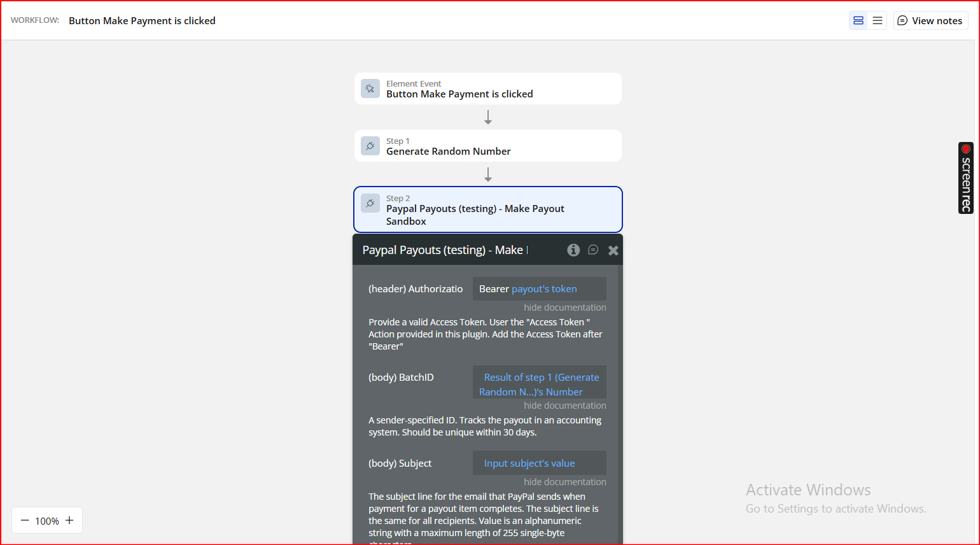
Task: Switch to the list layout view icon
Action: coord(878,20)
